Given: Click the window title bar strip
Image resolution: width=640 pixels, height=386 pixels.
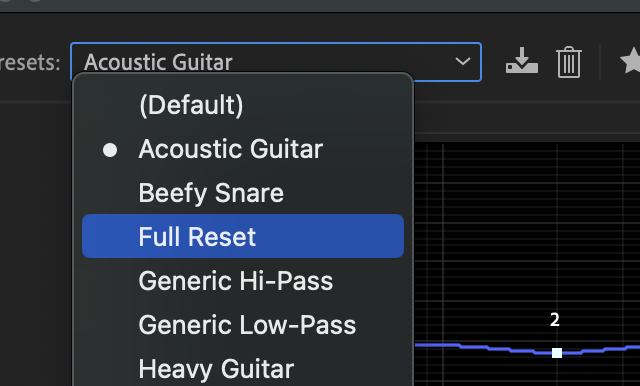Looking at the screenshot, I should pyautogui.click(x=320, y=6).
